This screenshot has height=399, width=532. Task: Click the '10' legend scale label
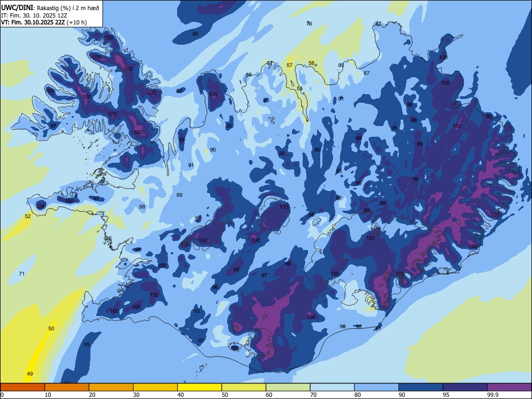48,395
